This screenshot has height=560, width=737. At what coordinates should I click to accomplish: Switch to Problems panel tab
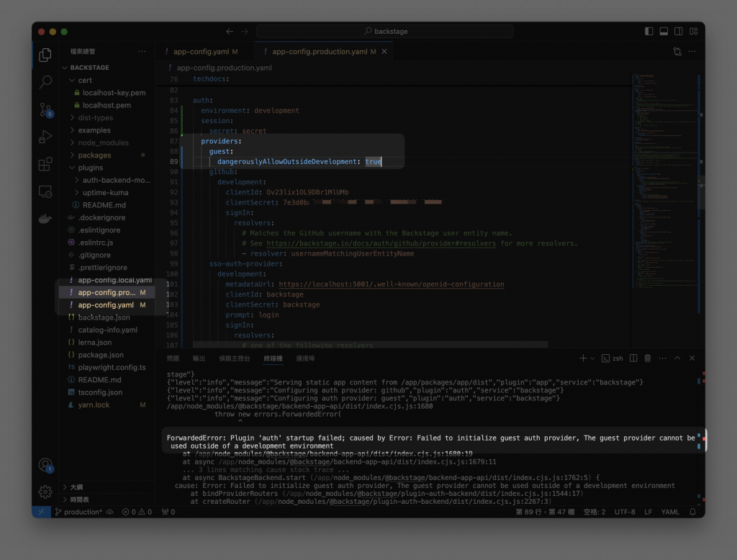coord(173,358)
